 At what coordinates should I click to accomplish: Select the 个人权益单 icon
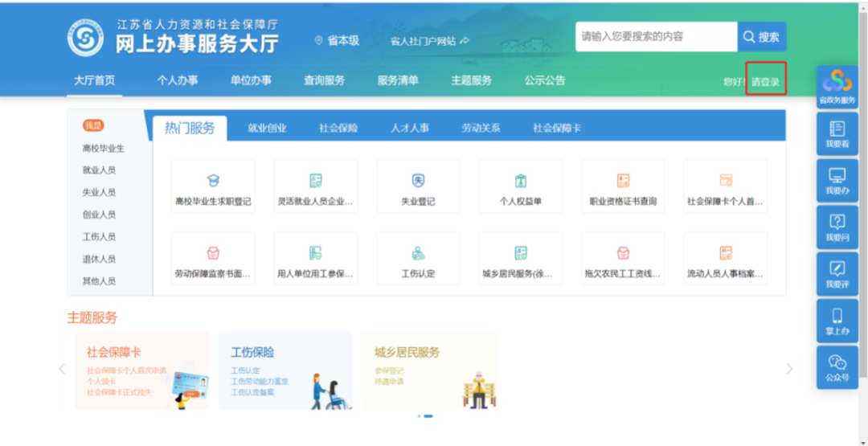click(521, 182)
